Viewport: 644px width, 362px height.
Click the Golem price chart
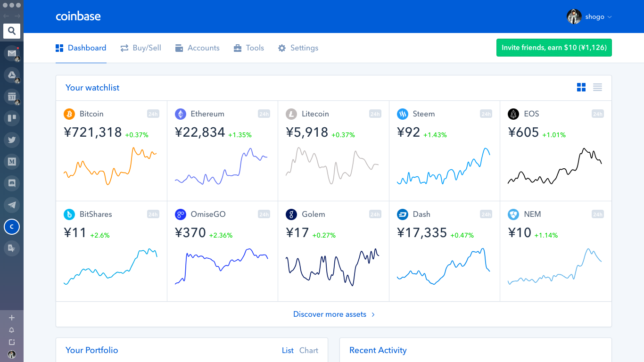pyautogui.click(x=332, y=267)
